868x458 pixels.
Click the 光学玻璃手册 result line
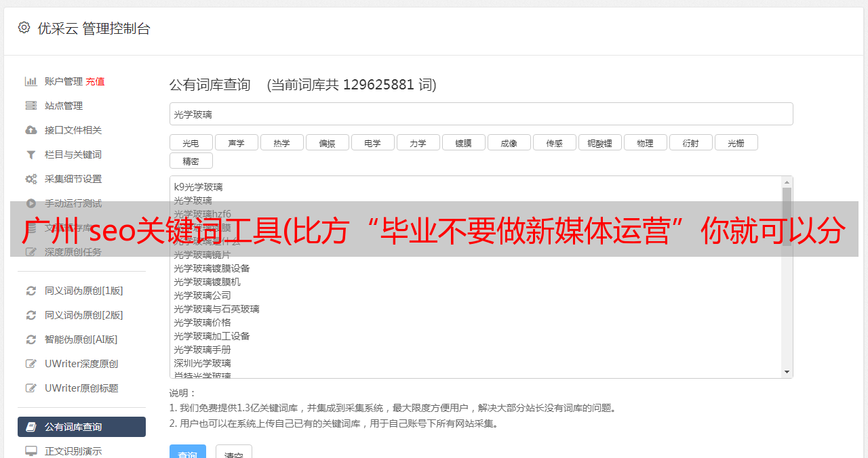click(202, 350)
